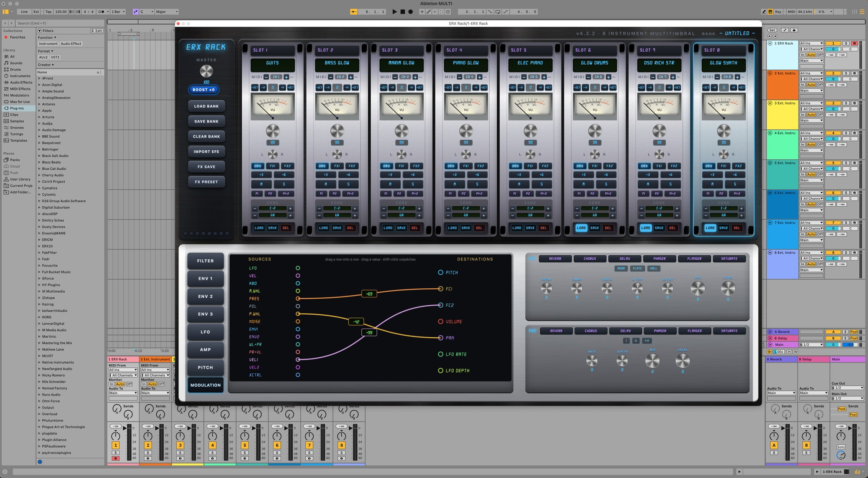Click the lock envelopes padlock icon

[794, 30]
